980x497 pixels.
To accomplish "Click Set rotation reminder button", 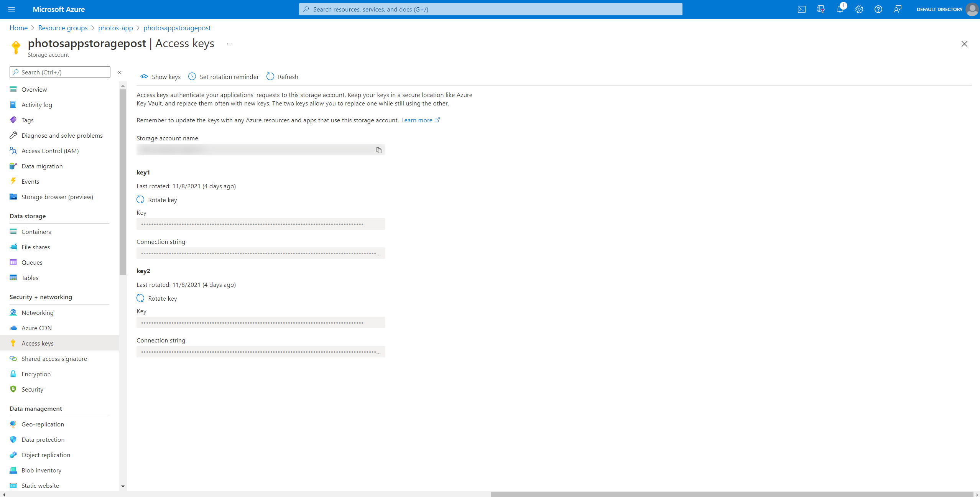I will tap(224, 77).
